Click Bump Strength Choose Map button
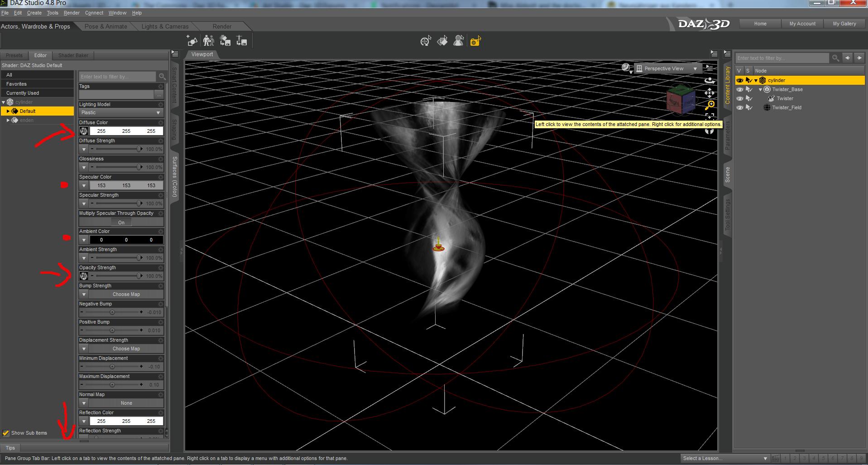Viewport: 868px width, 465px height. point(126,294)
